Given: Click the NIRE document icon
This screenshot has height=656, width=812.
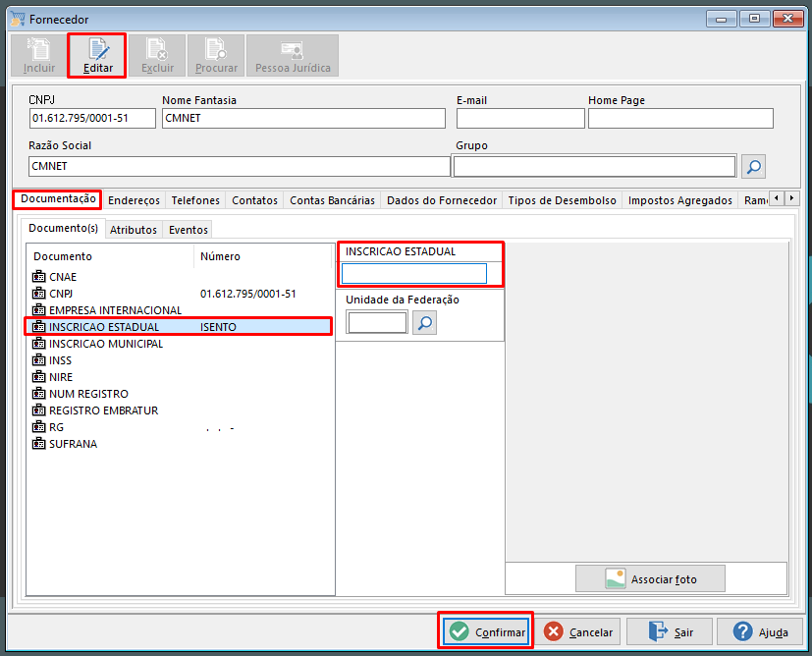Looking at the screenshot, I should pyautogui.click(x=39, y=377).
